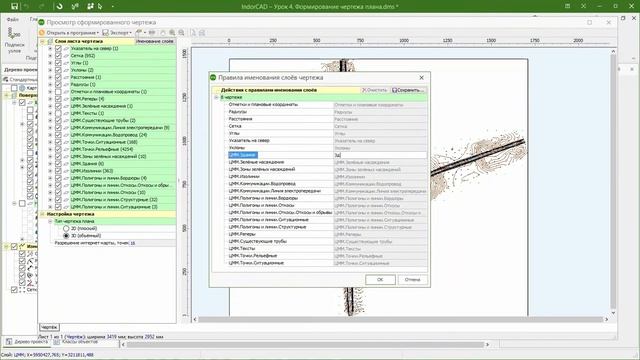Uncheck the Указатель на север layer checkbox
Viewport: 640px width, 360px height.
click(x=58, y=49)
